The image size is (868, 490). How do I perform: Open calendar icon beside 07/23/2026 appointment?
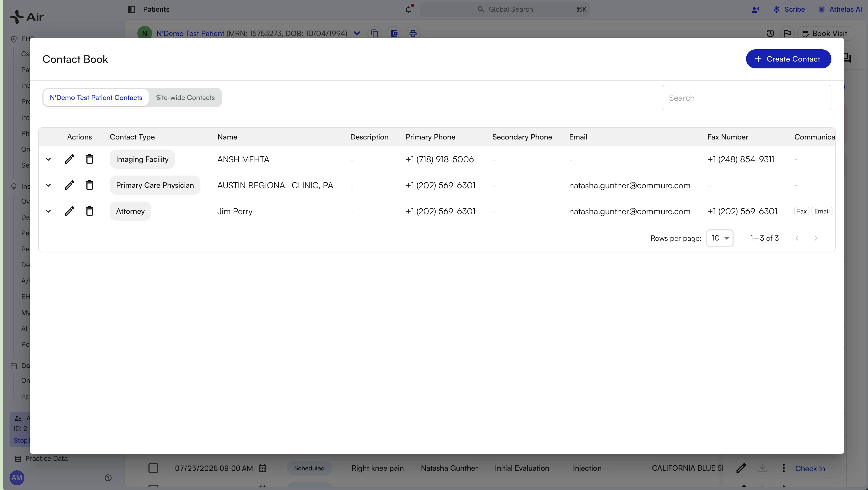click(262, 468)
